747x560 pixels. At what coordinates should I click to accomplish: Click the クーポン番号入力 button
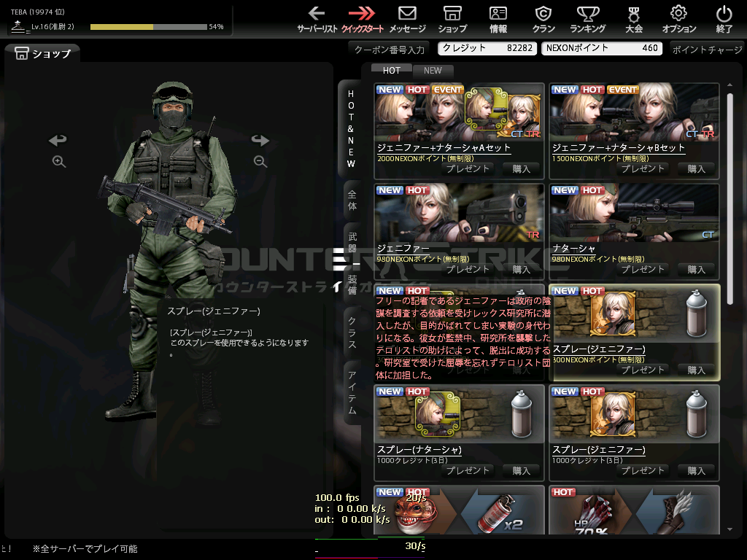pos(390,50)
